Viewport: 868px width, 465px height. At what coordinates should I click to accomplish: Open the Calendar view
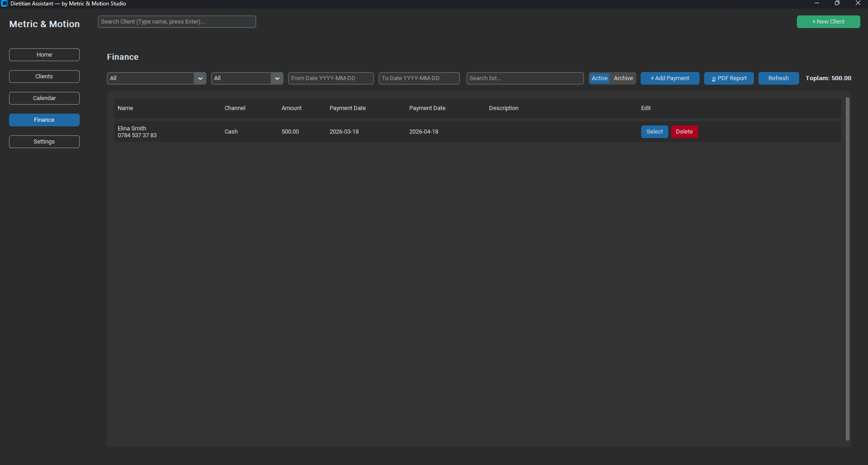pyautogui.click(x=44, y=98)
